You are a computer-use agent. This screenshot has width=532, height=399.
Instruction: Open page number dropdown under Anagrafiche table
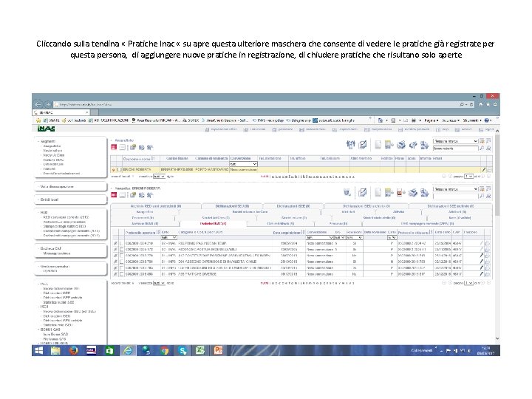(x=469, y=177)
